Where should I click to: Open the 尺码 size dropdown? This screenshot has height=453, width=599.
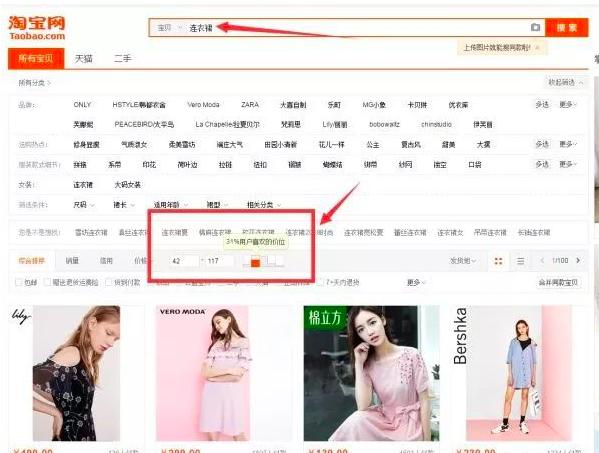[84, 205]
